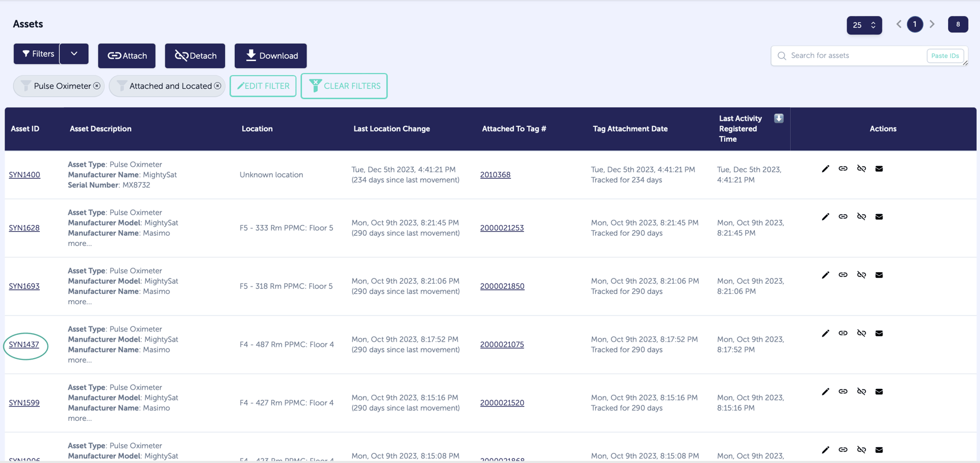Open asset link SYN1437
980x463 pixels.
coord(24,345)
